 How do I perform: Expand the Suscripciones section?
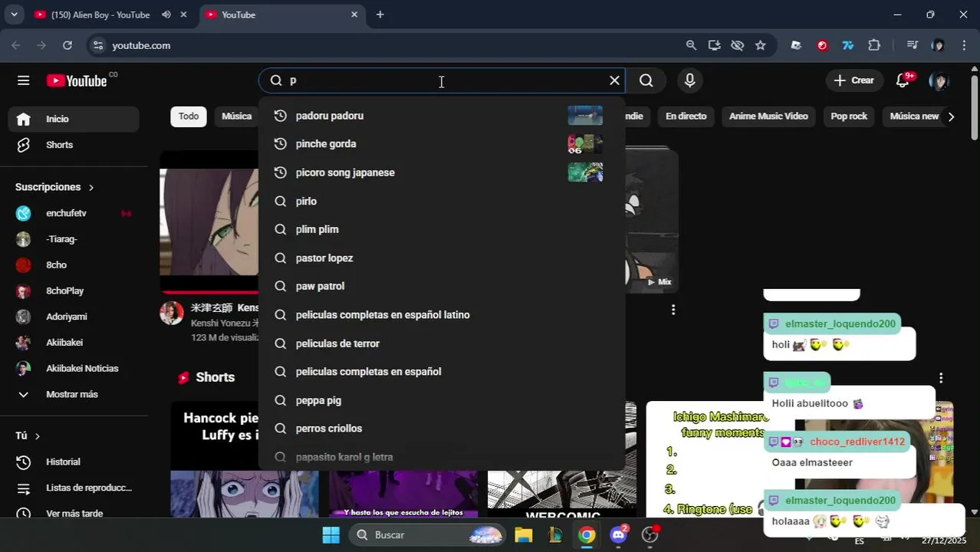(x=54, y=187)
